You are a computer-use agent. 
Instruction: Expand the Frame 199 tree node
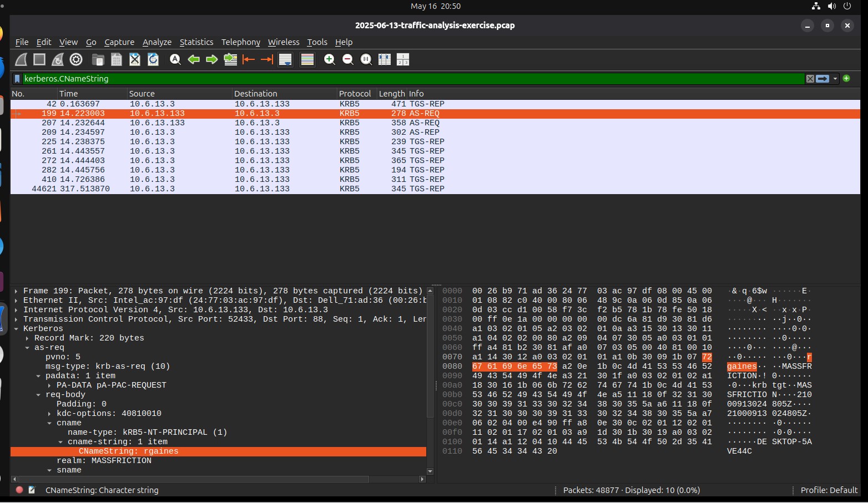(16, 291)
